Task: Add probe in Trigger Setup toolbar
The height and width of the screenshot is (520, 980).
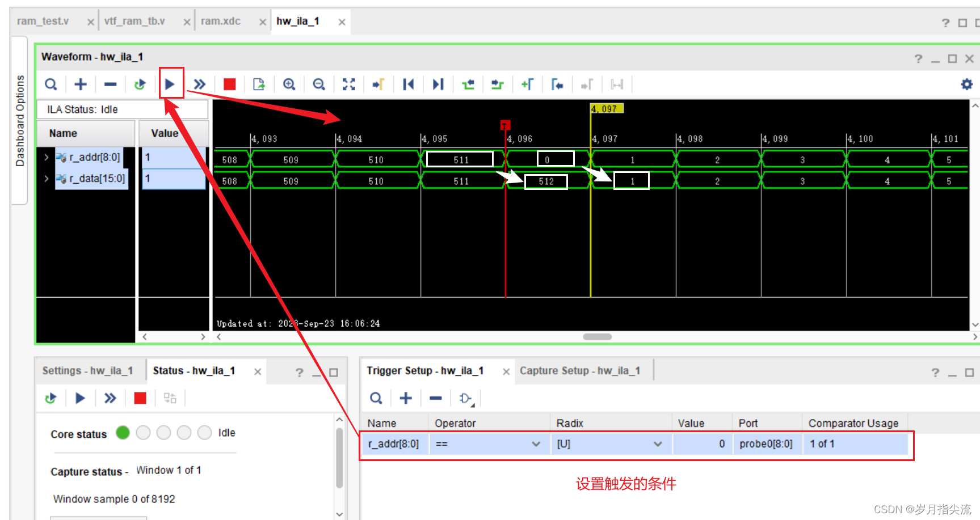Action: [406, 398]
